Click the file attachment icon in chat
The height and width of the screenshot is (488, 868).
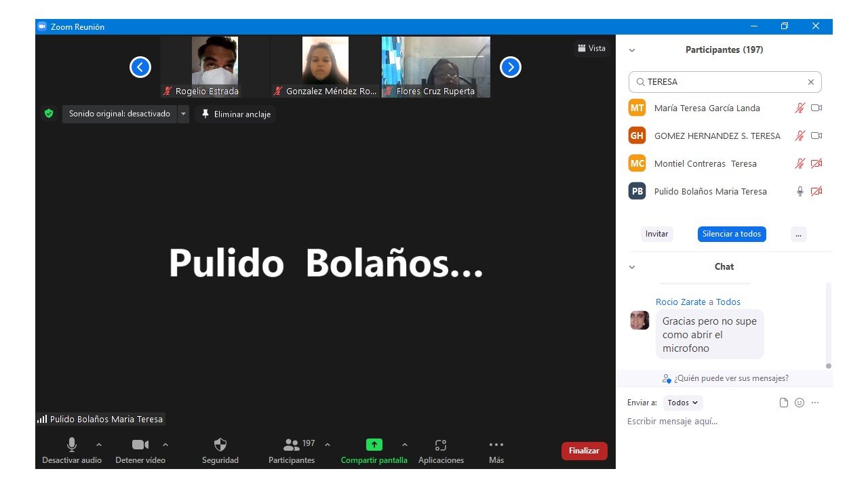coord(784,403)
